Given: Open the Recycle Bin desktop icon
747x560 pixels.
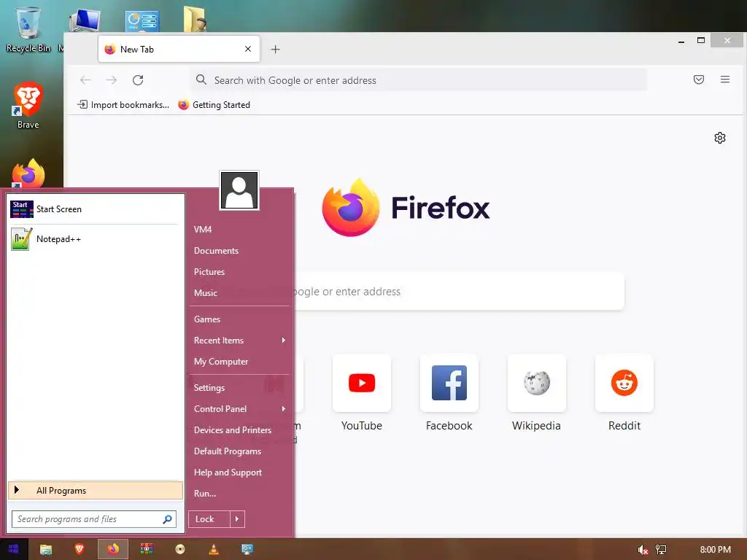Looking at the screenshot, I should click(x=28, y=28).
